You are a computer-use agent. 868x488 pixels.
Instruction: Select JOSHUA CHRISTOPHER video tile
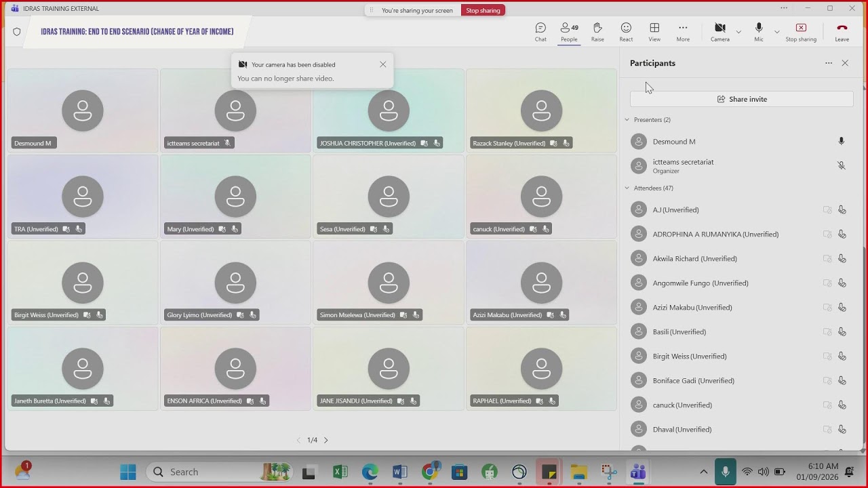pyautogui.click(x=389, y=110)
